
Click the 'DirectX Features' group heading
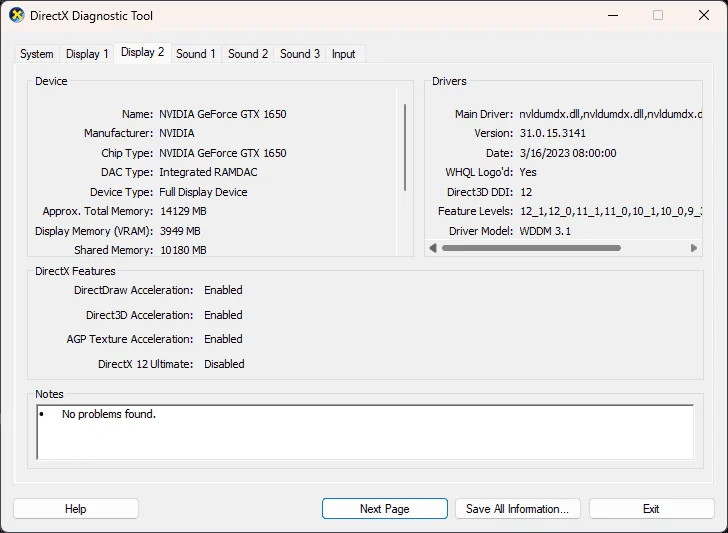(75, 271)
